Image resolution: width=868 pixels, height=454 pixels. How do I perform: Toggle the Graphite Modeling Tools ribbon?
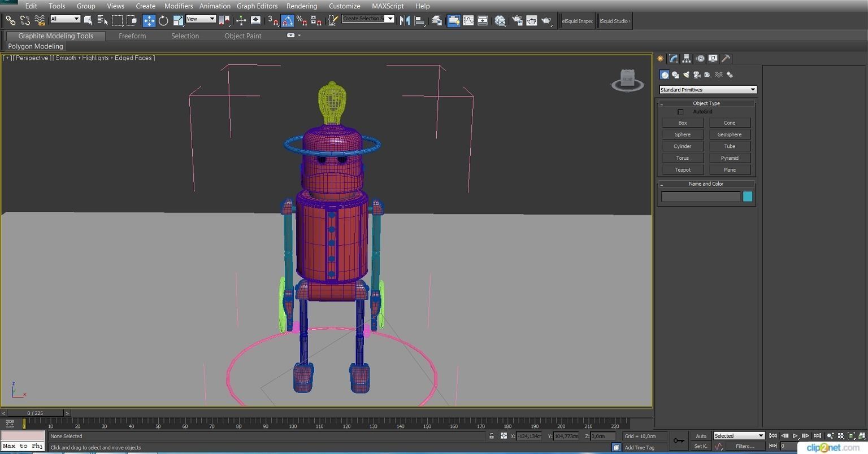pyautogui.click(x=453, y=20)
